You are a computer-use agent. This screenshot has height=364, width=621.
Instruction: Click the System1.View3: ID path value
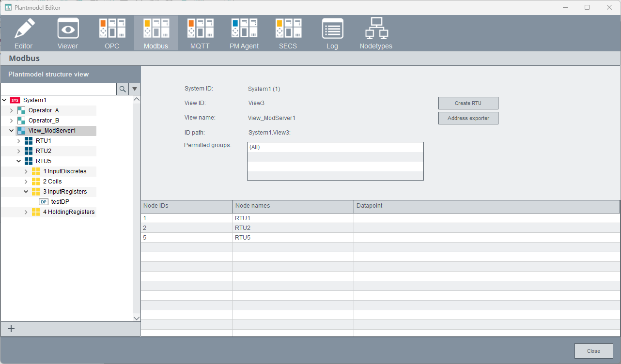coord(269,133)
